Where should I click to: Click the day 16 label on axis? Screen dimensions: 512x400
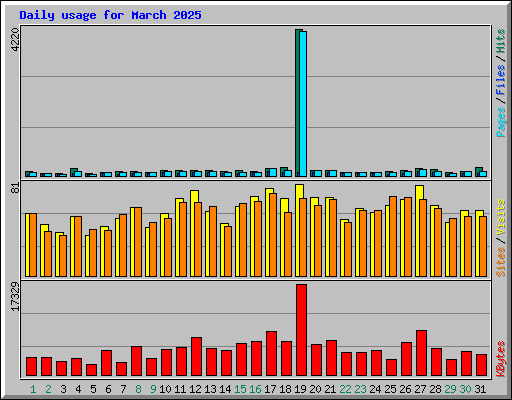[x=255, y=389]
